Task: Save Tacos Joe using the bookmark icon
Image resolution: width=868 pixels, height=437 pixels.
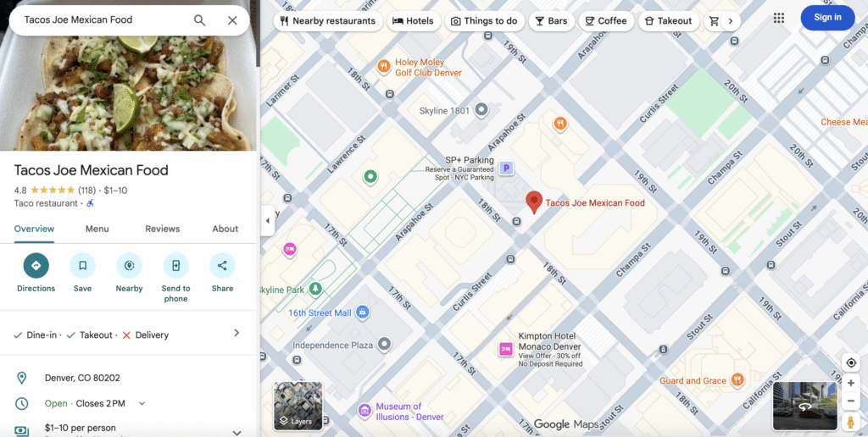Action: (x=82, y=266)
